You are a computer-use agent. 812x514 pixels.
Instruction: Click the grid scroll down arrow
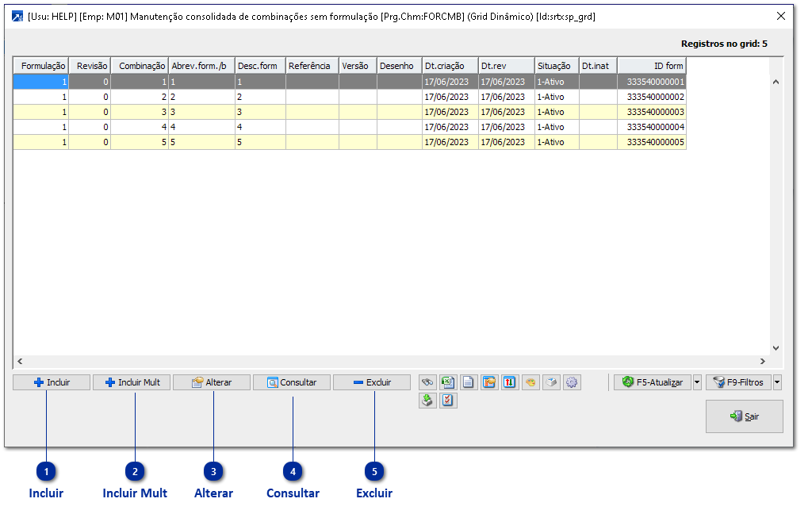(x=776, y=348)
